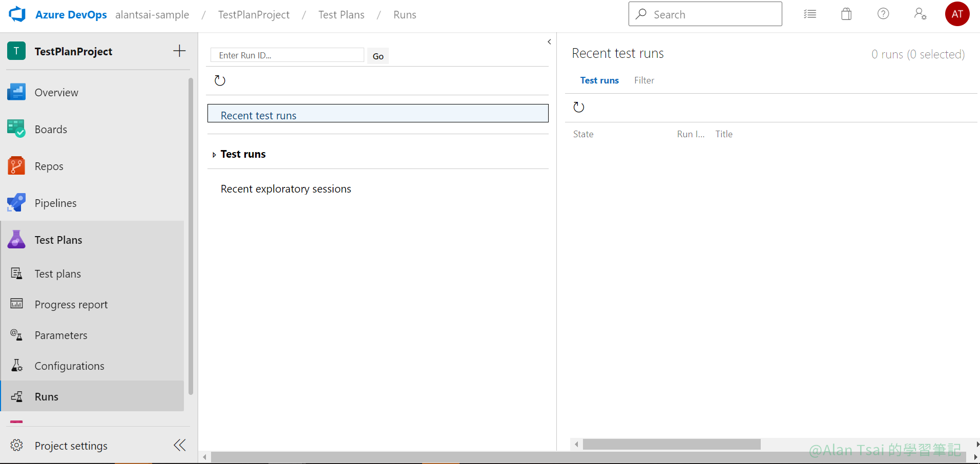Viewport: 980px width, 464px height.
Task: Expand the Test runs tree node
Action: [x=214, y=155]
